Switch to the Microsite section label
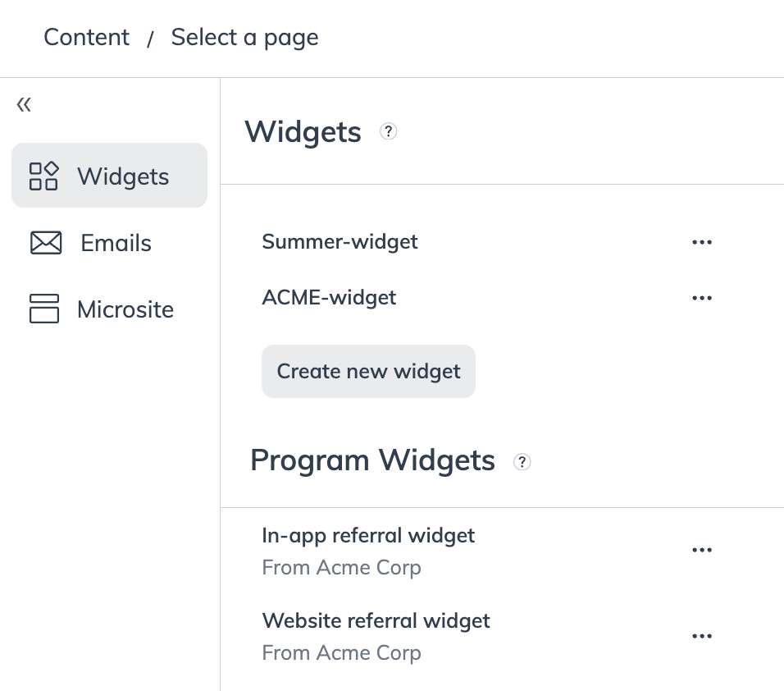The height and width of the screenshot is (691, 784). pos(125,310)
